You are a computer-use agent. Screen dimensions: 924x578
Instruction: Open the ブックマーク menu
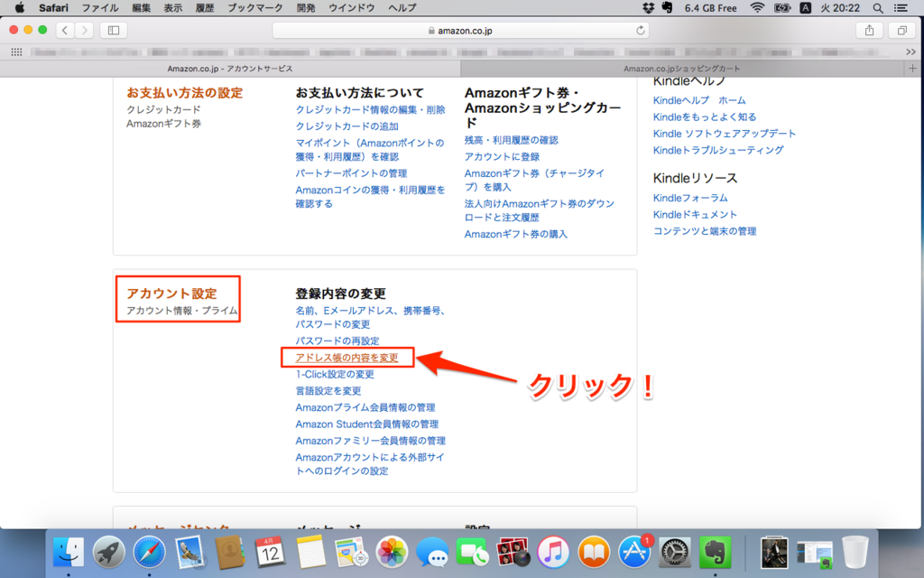click(255, 8)
